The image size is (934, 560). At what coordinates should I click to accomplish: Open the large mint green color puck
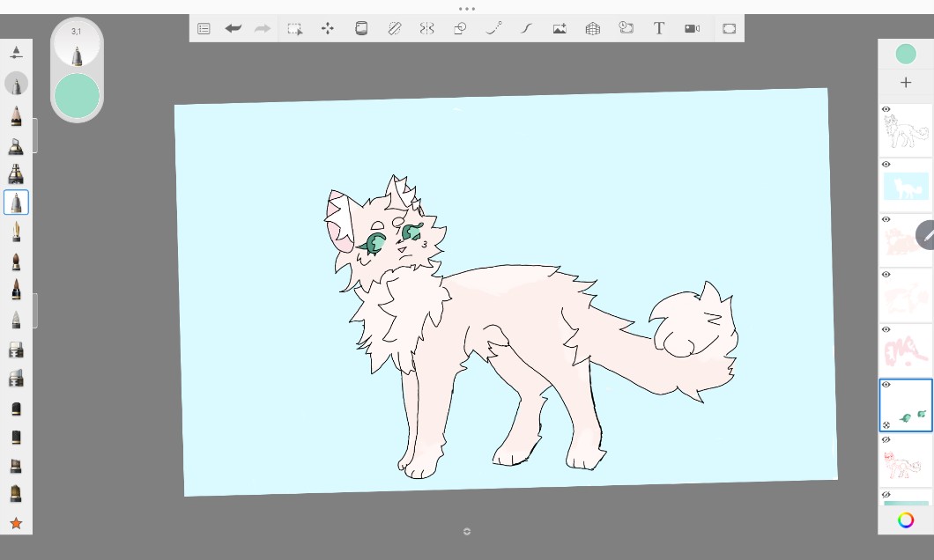[77, 96]
